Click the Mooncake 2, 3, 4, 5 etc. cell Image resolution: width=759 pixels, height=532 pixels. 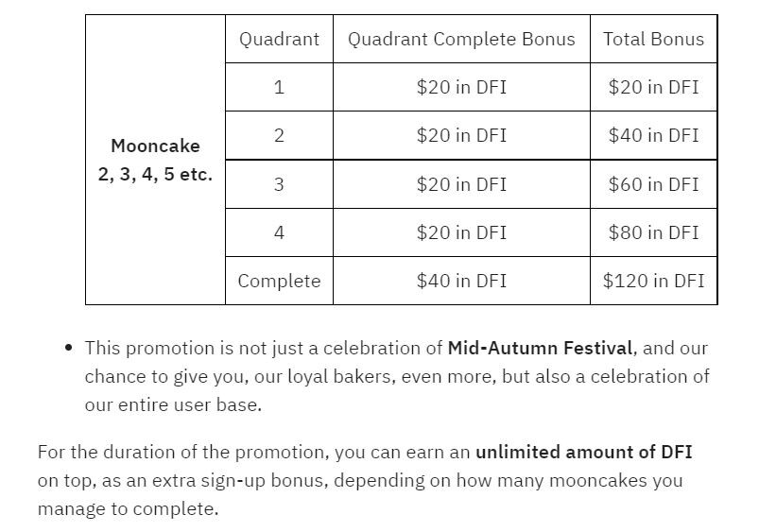[155, 160]
